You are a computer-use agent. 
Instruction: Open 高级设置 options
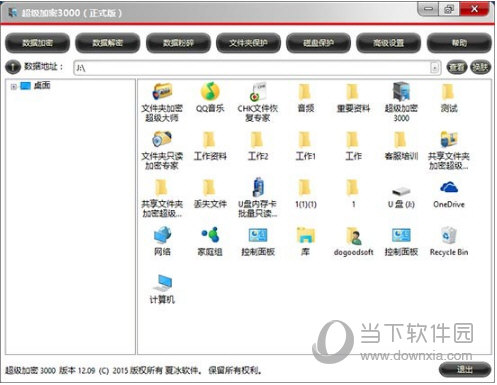[x=388, y=43]
